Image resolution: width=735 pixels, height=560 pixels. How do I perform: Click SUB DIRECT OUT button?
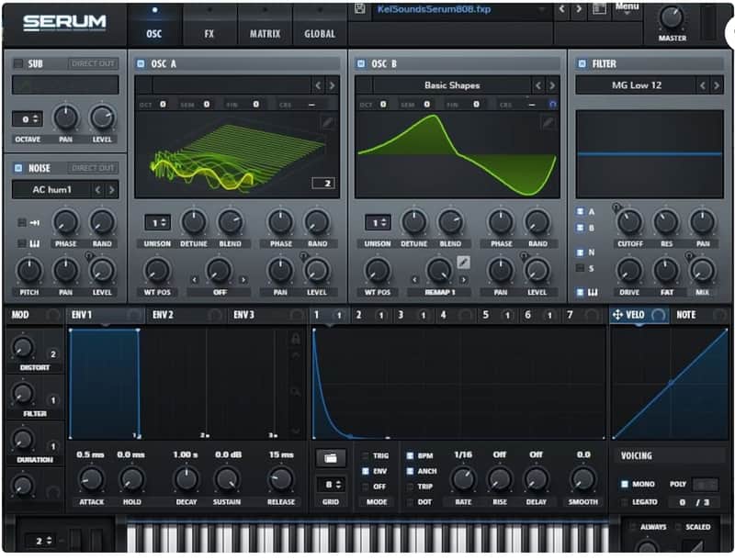(94, 63)
